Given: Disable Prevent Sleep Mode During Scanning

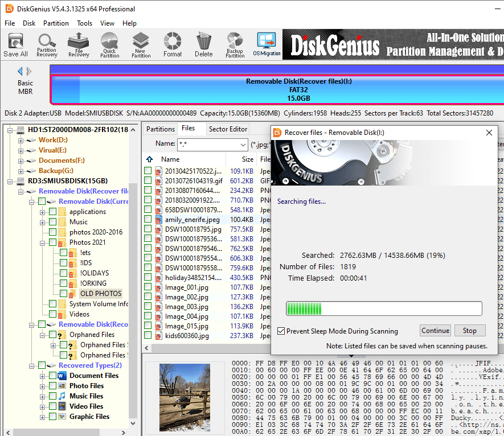Looking at the screenshot, I should coord(281,331).
